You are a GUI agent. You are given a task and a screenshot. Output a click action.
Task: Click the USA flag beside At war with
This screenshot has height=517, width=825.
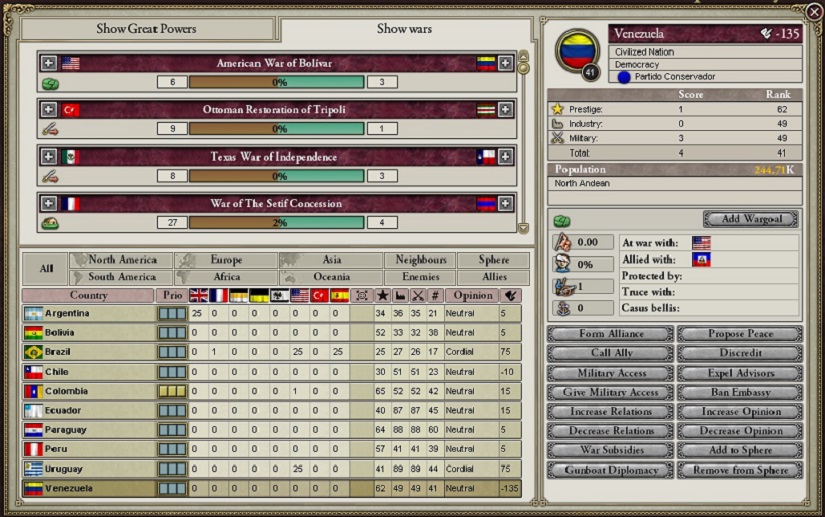(x=701, y=243)
